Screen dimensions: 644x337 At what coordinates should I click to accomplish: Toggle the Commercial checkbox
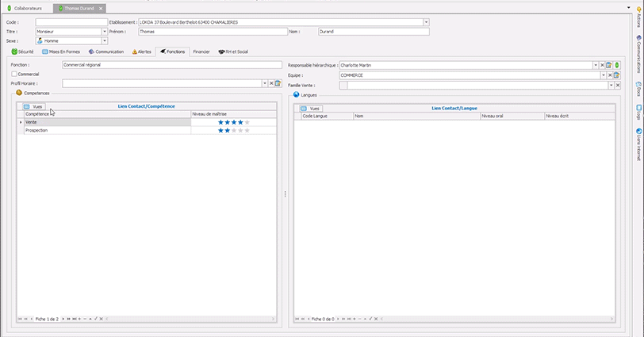tap(14, 75)
